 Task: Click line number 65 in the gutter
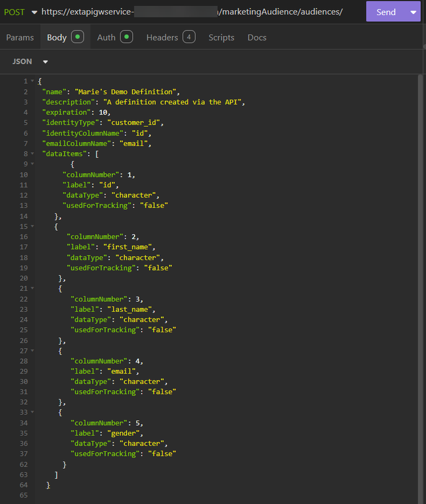pos(24,495)
